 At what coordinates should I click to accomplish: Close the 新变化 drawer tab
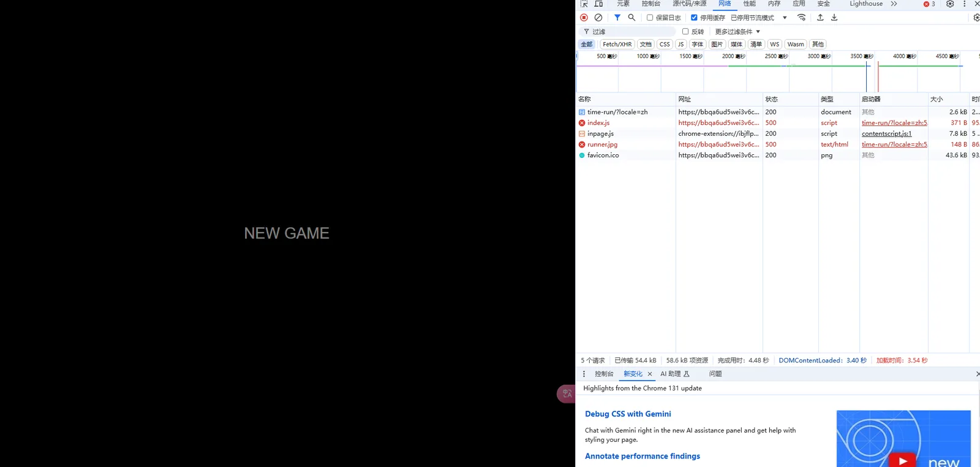point(650,374)
